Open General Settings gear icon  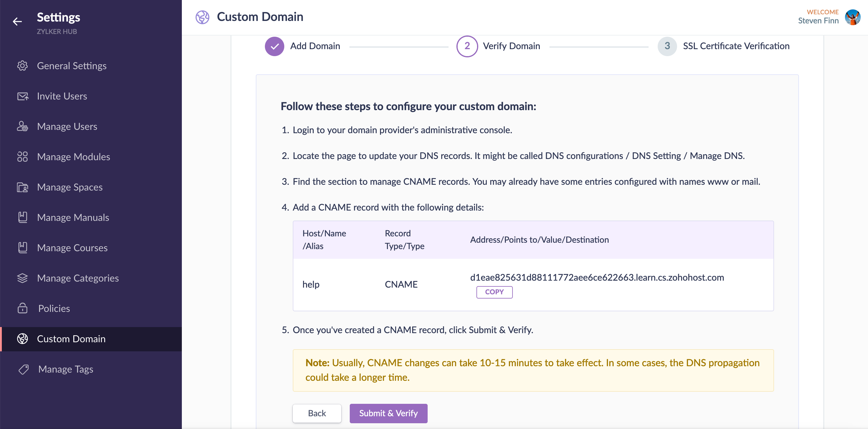point(22,66)
